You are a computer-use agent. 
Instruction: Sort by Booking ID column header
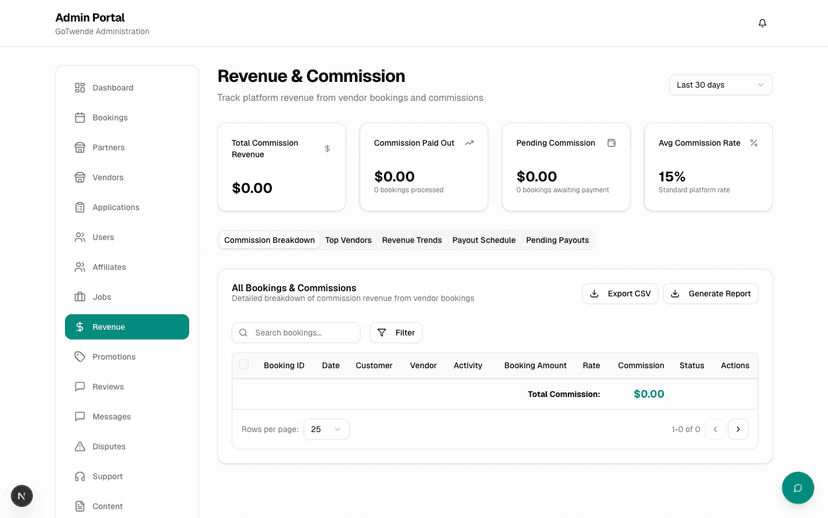pyautogui.click(x=284, y=365)
